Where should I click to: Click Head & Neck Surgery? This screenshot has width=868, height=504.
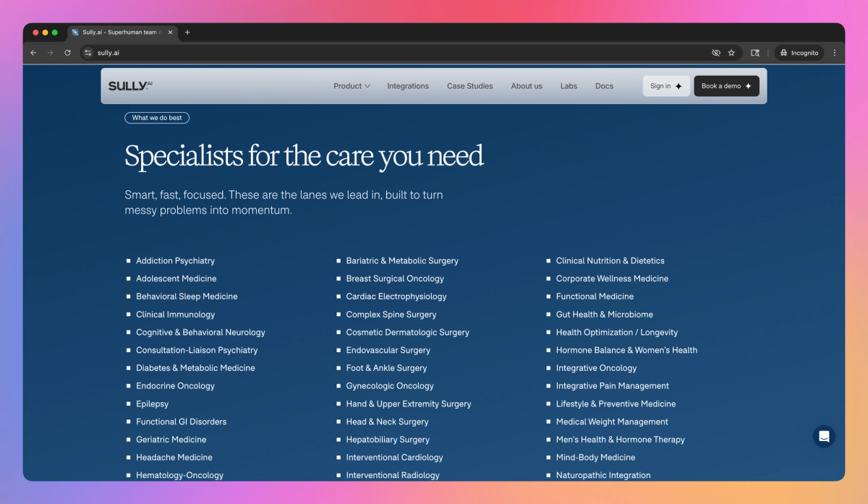(x=388, y=422)
